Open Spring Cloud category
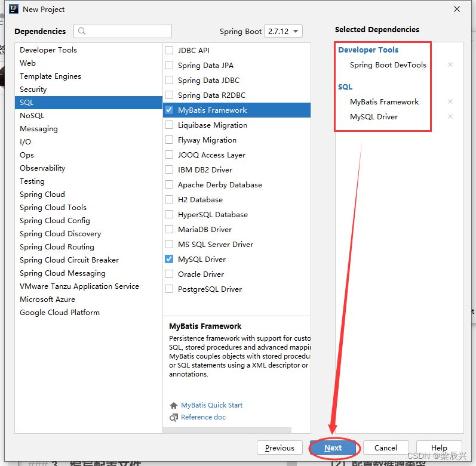Viewport: 476px width, 466px height. tap(88, 195)
